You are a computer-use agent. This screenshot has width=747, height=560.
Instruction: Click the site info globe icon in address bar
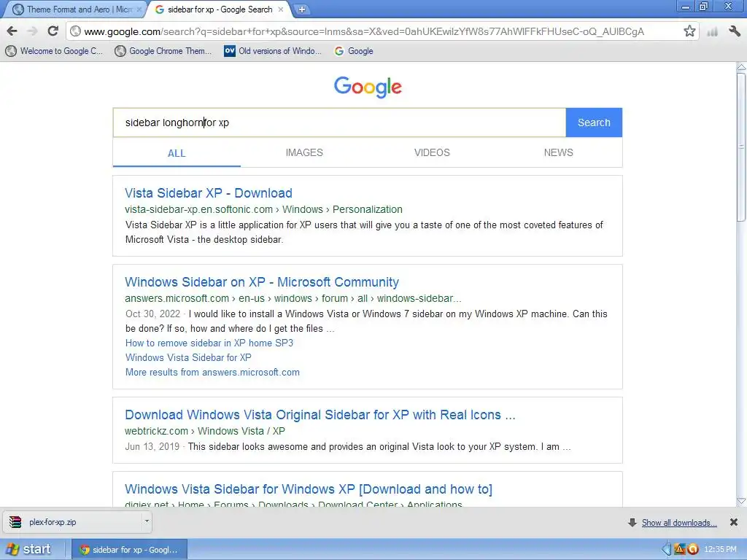(x=75, y=31)
